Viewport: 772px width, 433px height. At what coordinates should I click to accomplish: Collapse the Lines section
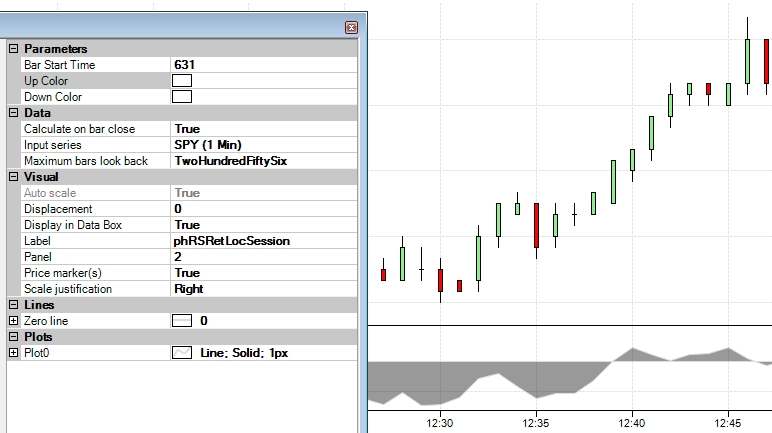coord(13,305)
